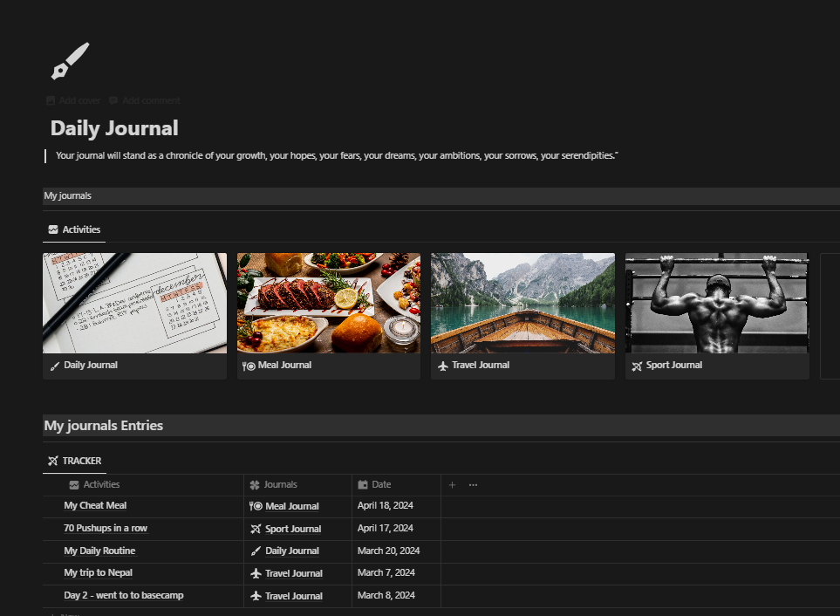Collapse the My journals section
The image size is (840, 616).
tap(67, 195)
